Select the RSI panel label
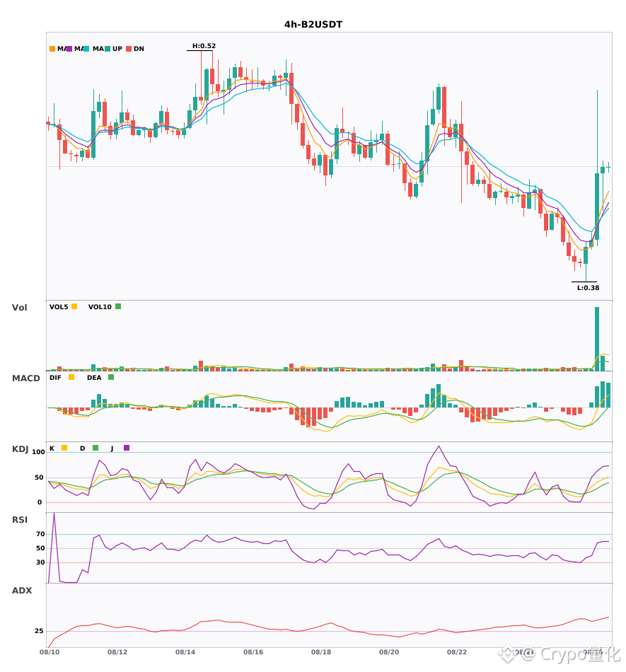The image size is (626, 672). (20, 520)
